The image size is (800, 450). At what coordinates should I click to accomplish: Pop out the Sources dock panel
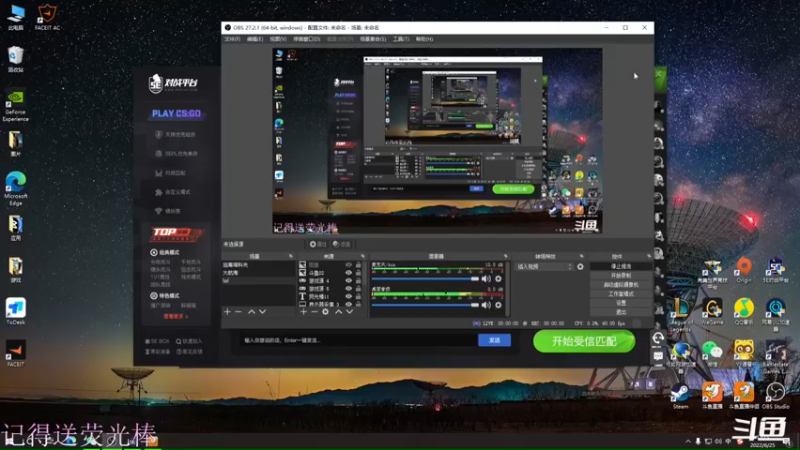click(363, 256)
